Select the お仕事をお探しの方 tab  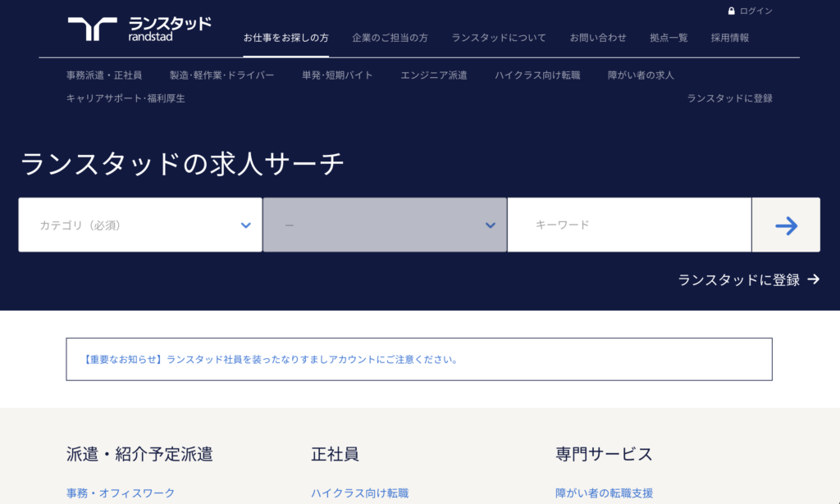[x=286, y=38]
